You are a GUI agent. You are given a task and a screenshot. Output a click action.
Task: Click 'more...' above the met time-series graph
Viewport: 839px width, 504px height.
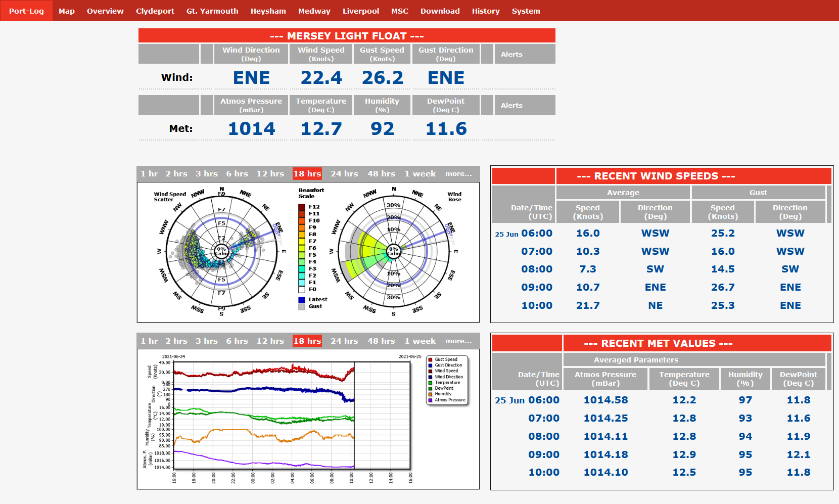pyautogui.click(x=458, y=341)
